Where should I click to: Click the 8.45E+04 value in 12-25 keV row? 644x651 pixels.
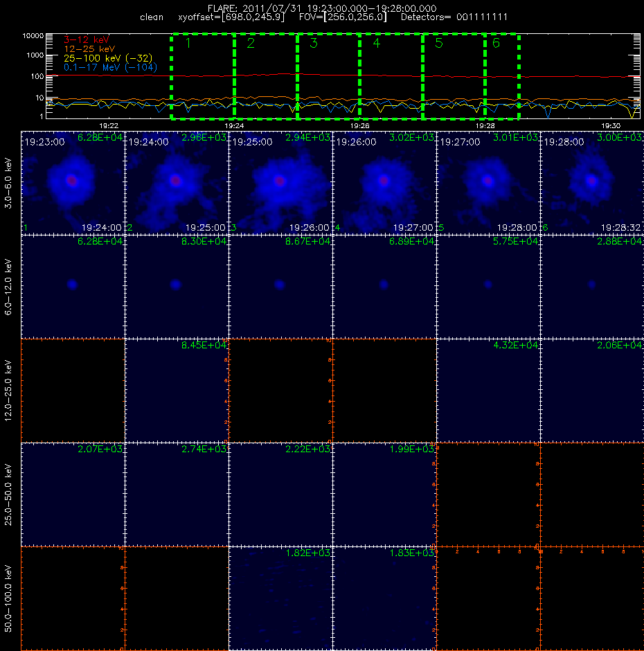pyautogui.click(x=204, y=345)
